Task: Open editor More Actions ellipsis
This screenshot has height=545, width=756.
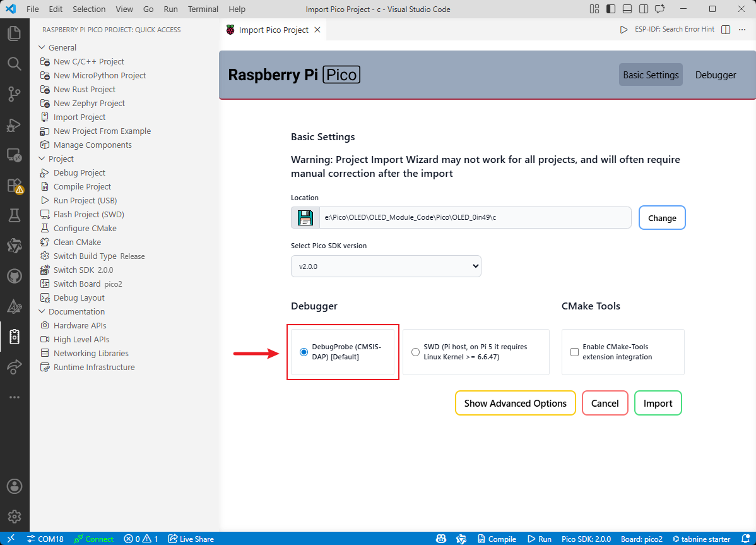Action: pos(742,30)
